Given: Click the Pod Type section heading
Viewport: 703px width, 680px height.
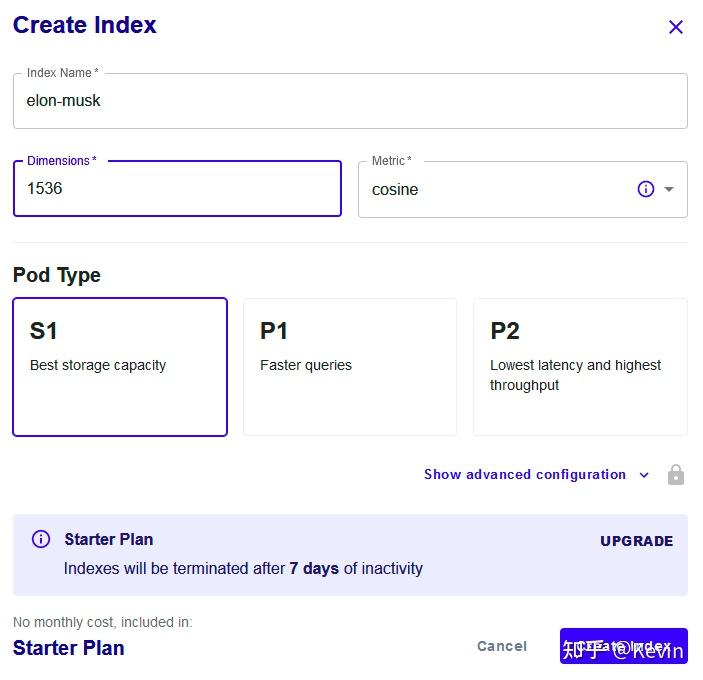Looking at the screenshot, I should (x=57, y=275).
